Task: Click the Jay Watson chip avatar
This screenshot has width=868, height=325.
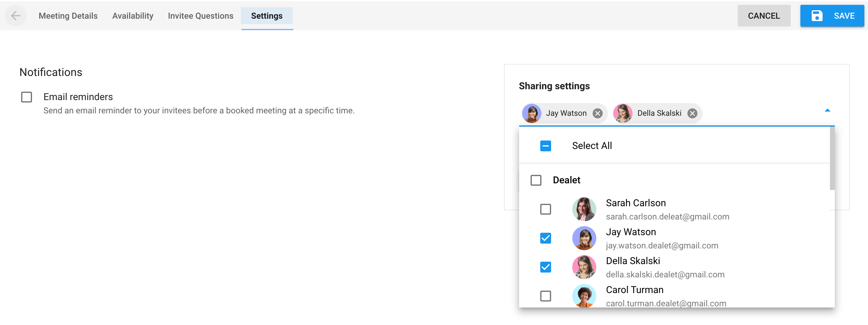Action: [532, 113]
